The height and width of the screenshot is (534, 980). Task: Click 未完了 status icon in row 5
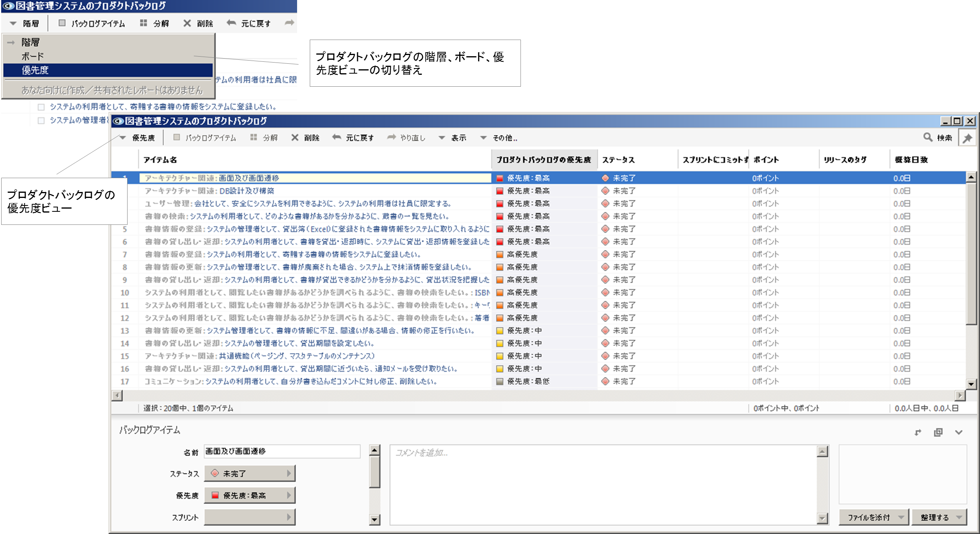point(605,229)
